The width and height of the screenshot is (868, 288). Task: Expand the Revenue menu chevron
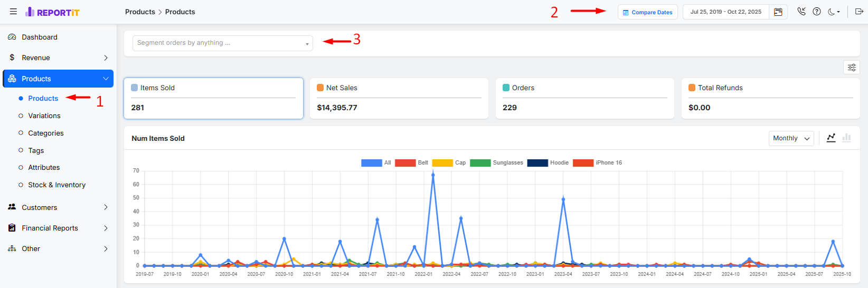pyautogui.click(x=106, y=57)
